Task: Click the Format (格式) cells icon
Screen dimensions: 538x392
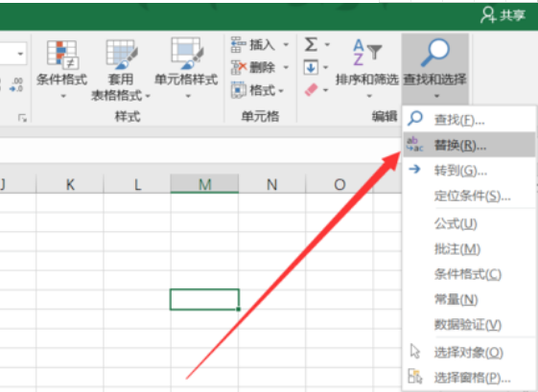Action: coord(238,90)
